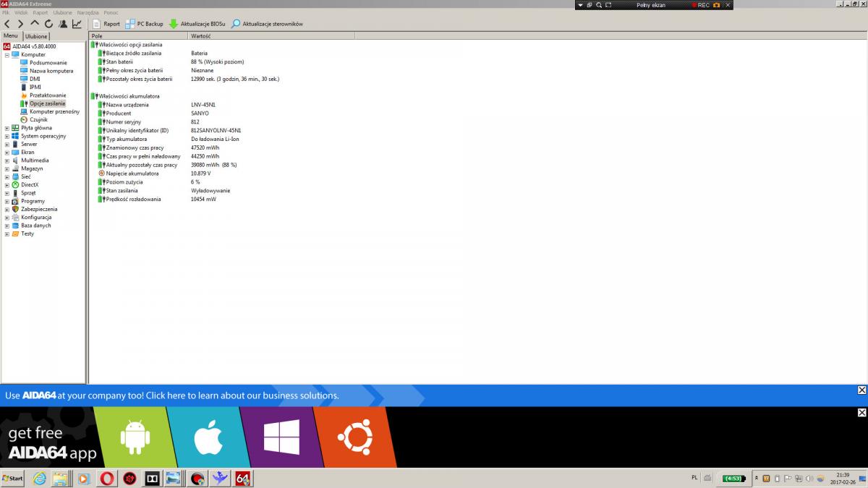Open the Narzędzia menu
The image size is (868, 488).
[89, 13]
